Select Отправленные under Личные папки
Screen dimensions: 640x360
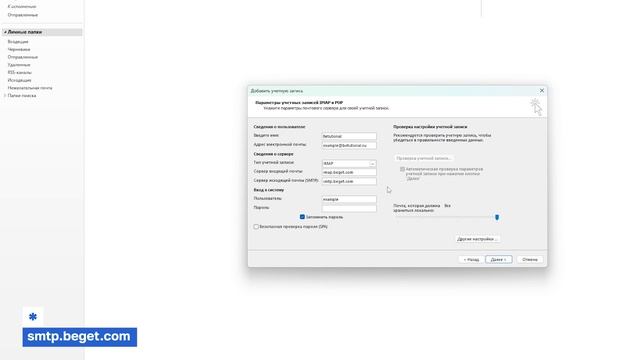[x=22, y=57]
